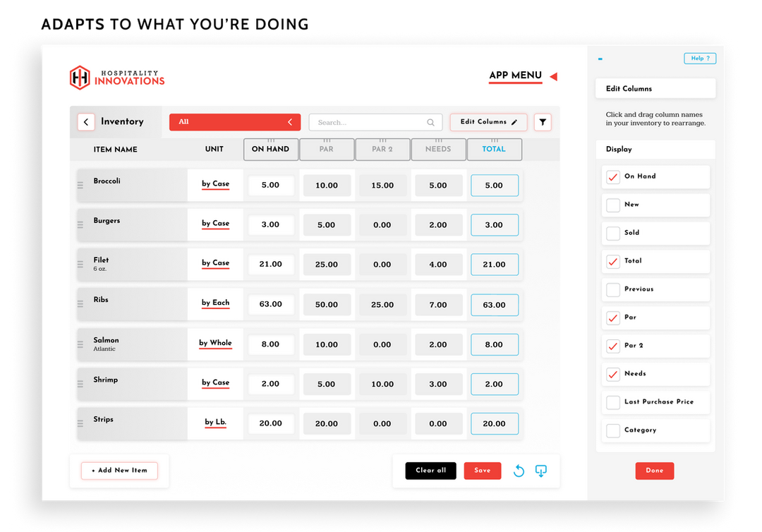
Task: Click the red triangle beside APP MENU
Action: pyautogui.click(x=553, y=76)
